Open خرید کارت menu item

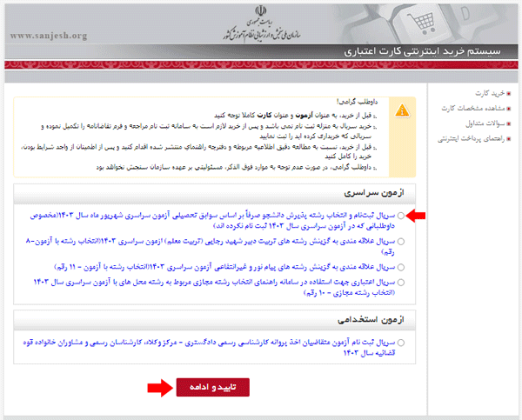[x=490, y=93]
